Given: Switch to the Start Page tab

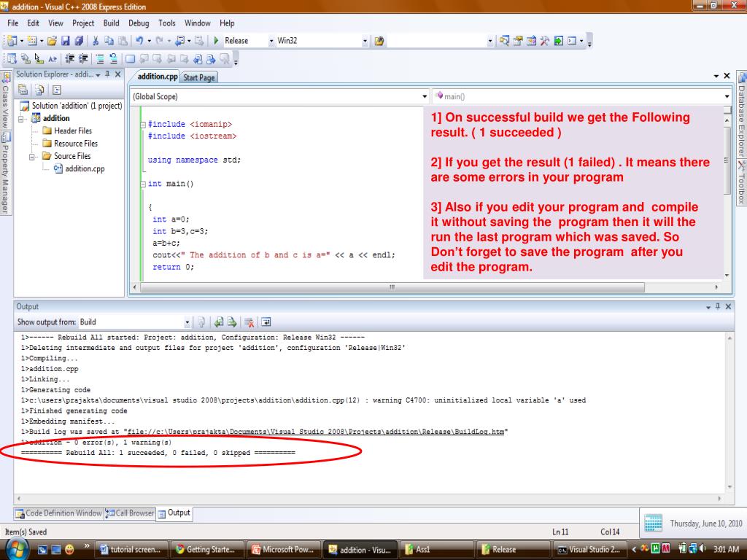Looking at the screenshot, I should coord(199,77).
